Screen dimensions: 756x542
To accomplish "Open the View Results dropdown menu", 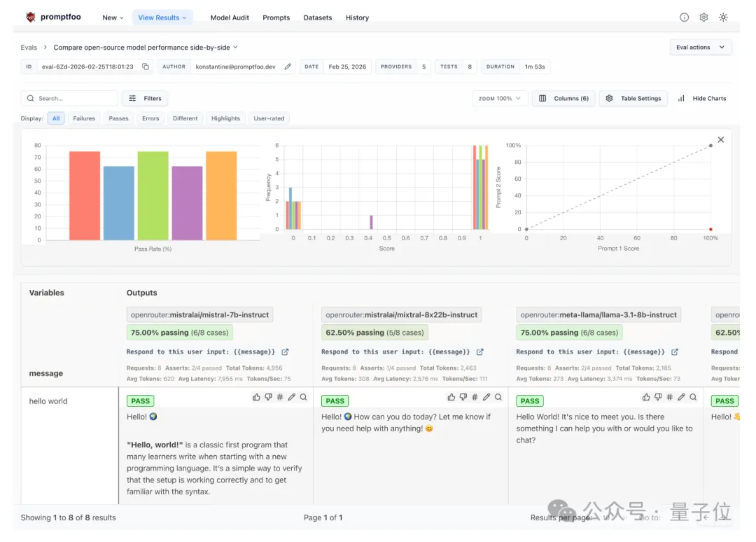I will [162, 18].
